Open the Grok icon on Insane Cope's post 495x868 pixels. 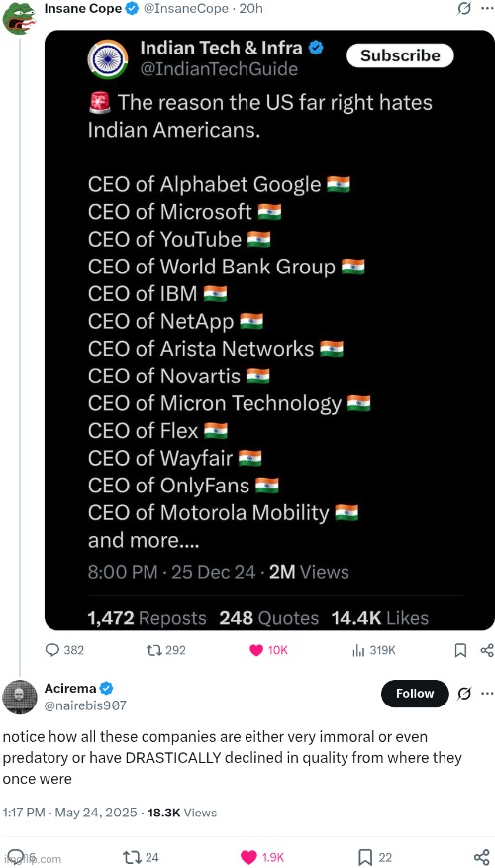click(464, 8)
